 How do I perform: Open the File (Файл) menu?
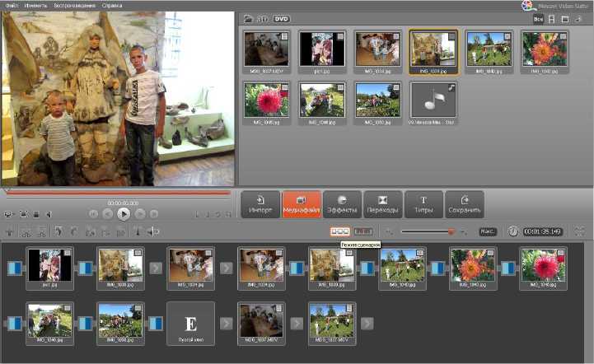[9, 6]
